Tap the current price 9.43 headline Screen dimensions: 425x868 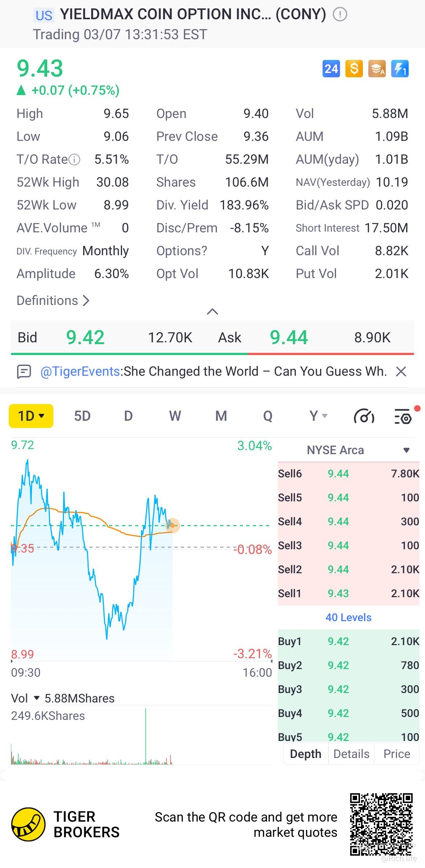click(x=40, y=69)
